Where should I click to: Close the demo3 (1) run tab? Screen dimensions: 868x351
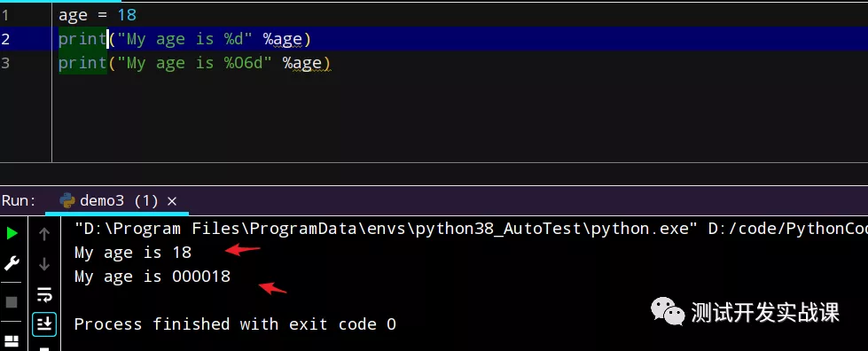pyautogui.click(x=172, y=201)
